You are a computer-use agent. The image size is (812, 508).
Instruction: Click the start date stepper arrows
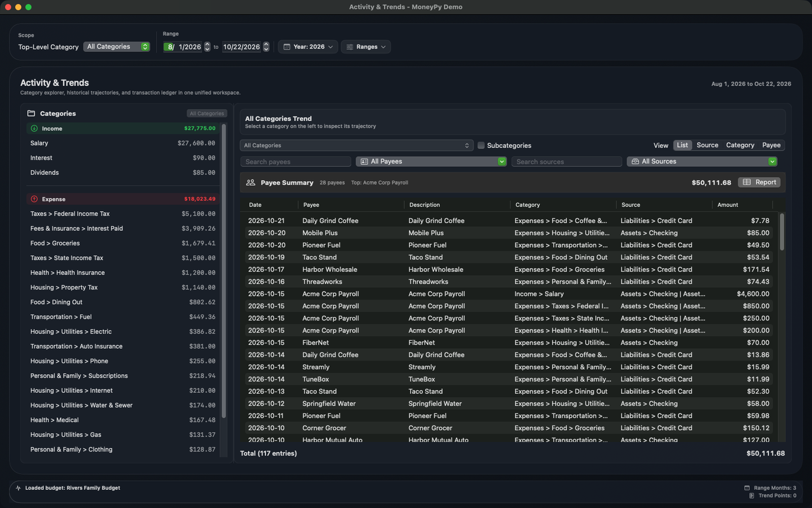click(207, 47)
